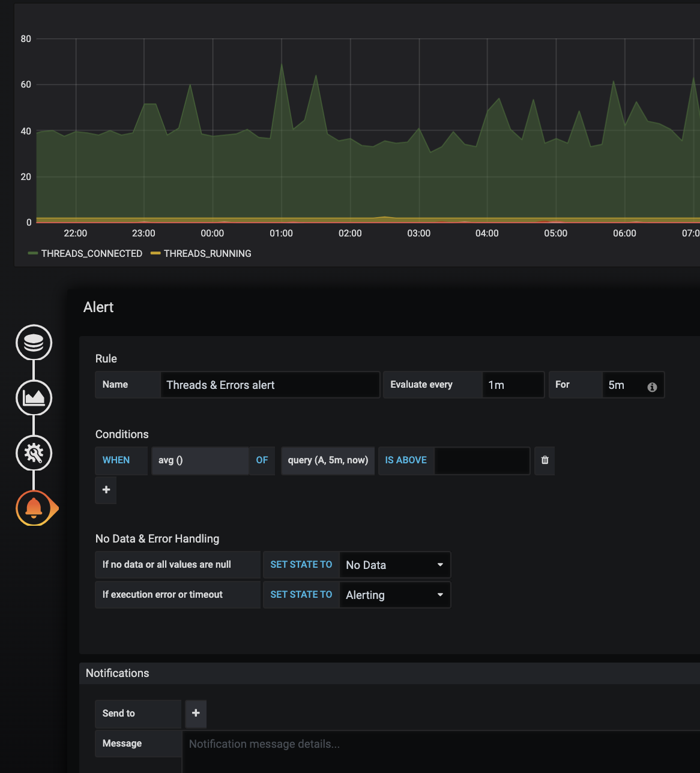
Task: Click the 04:00 time axis label
Action: [x=487, y=233]
